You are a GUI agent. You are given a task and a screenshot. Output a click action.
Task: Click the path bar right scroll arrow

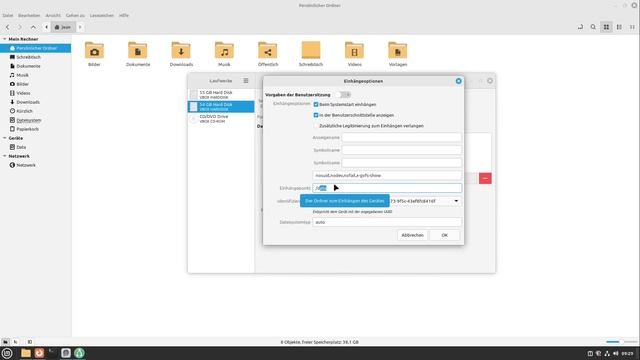(80, 27)
